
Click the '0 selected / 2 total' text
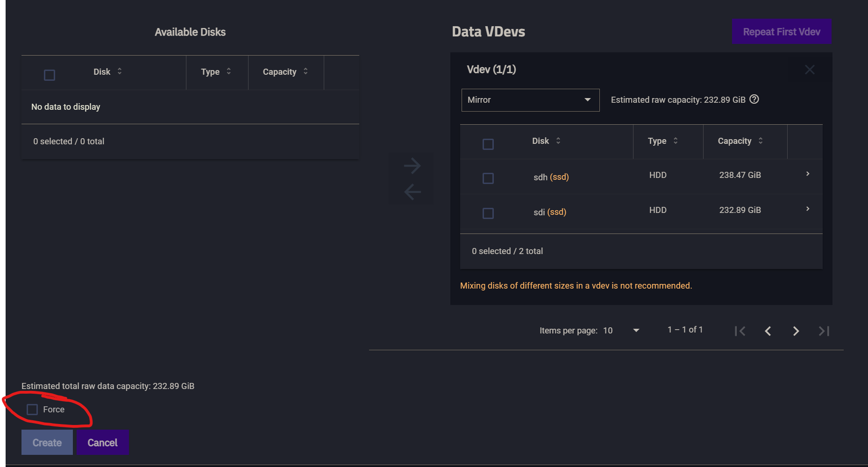coord(507,251)
